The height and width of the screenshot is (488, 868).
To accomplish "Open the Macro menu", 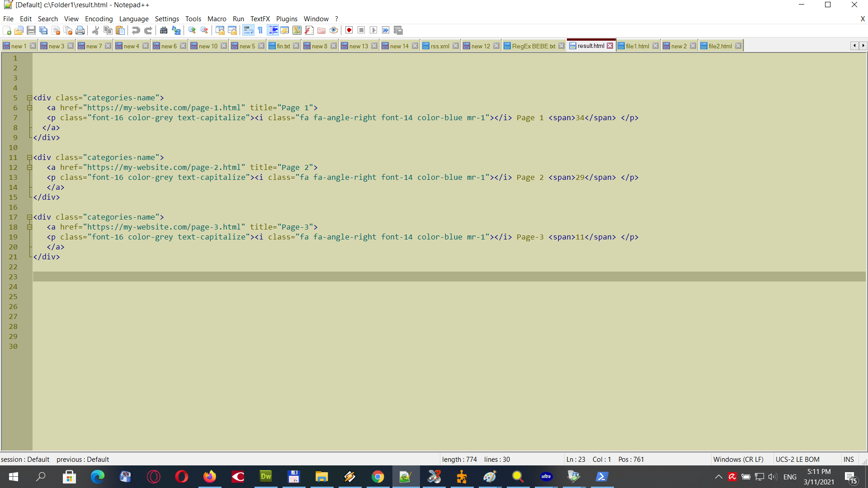I will point(217,19).
